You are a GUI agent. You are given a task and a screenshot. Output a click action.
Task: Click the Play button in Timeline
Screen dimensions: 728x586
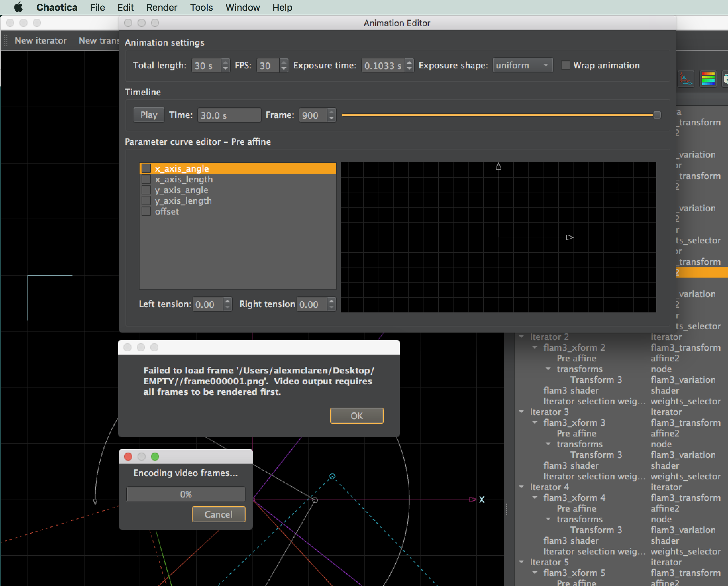[x=149, y=115]
